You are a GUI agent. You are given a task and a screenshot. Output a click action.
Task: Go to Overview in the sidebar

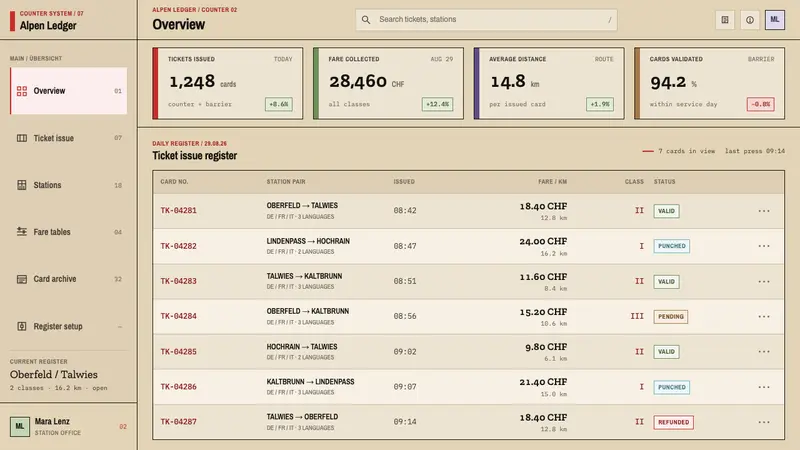[68, 91]
